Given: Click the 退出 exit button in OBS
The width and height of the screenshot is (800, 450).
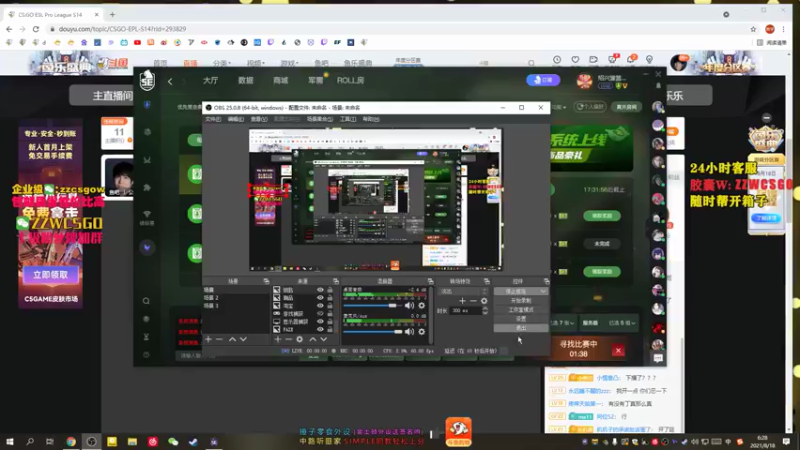Looking at the screenshot, I should (x=520, y=328).
